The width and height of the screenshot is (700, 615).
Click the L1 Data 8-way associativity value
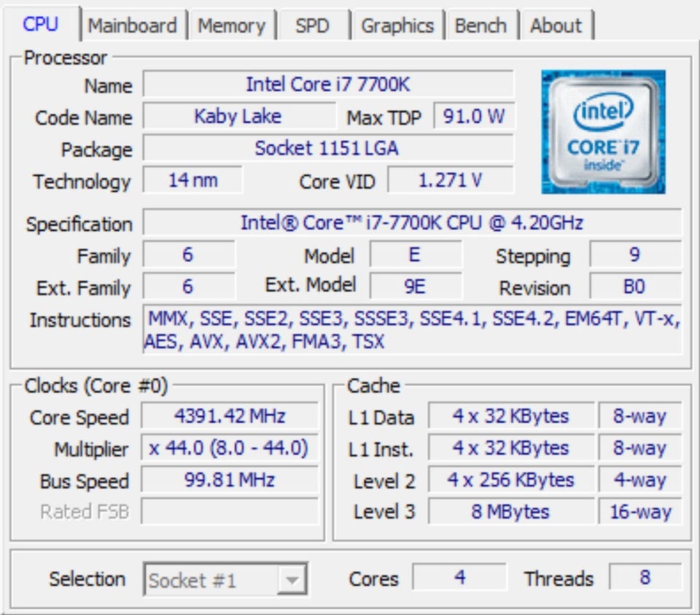click(x=640, y=416)
